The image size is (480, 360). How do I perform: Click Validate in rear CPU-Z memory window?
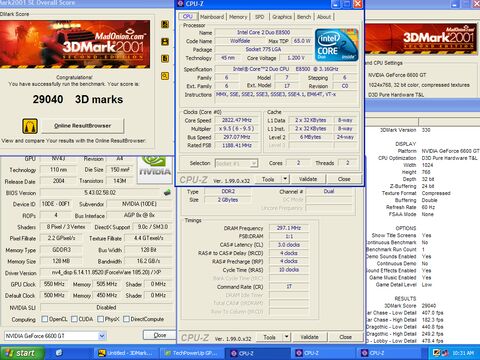(309, 337)
